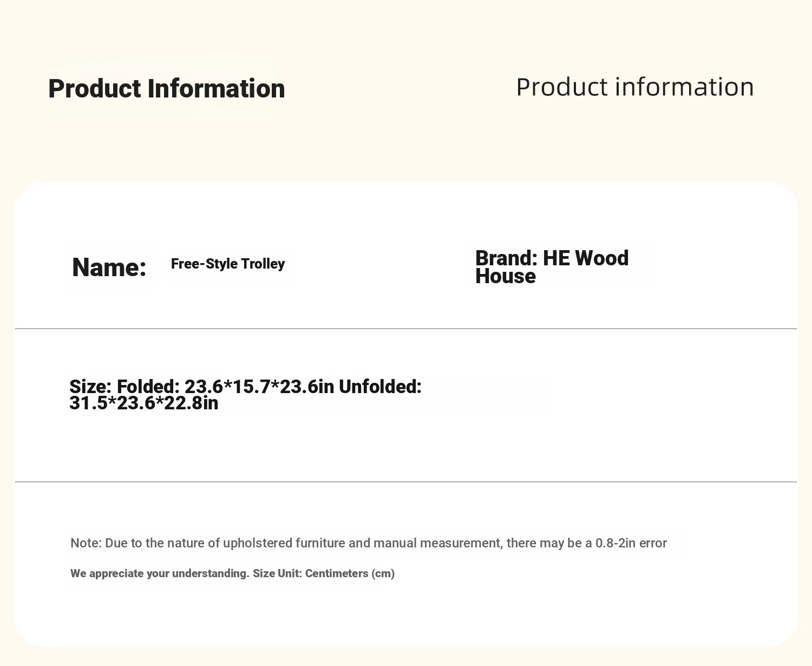This screenshot has height=666, width=812.
Task: Click "We appreciate your understanding" sentence
Action: point(160,573)
